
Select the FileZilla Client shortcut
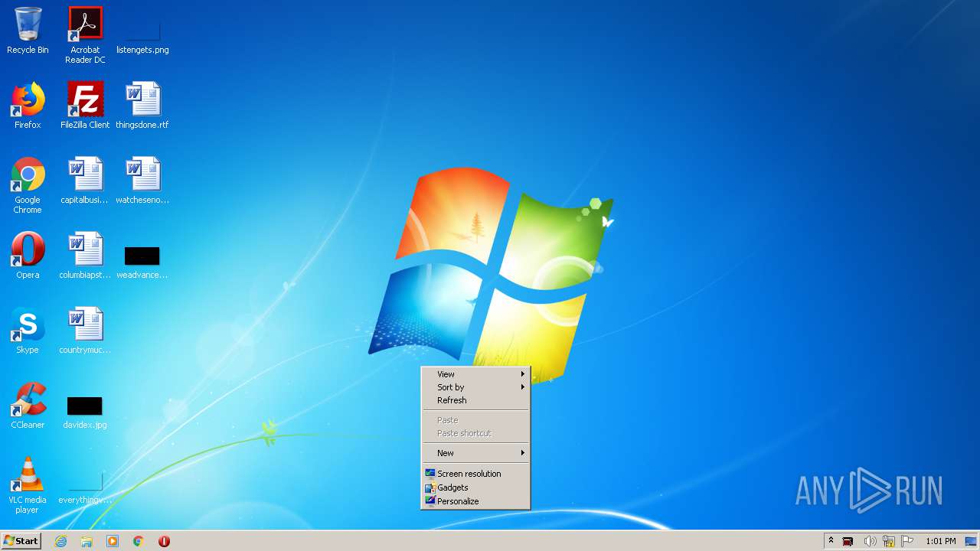click(x=85, y=106)
